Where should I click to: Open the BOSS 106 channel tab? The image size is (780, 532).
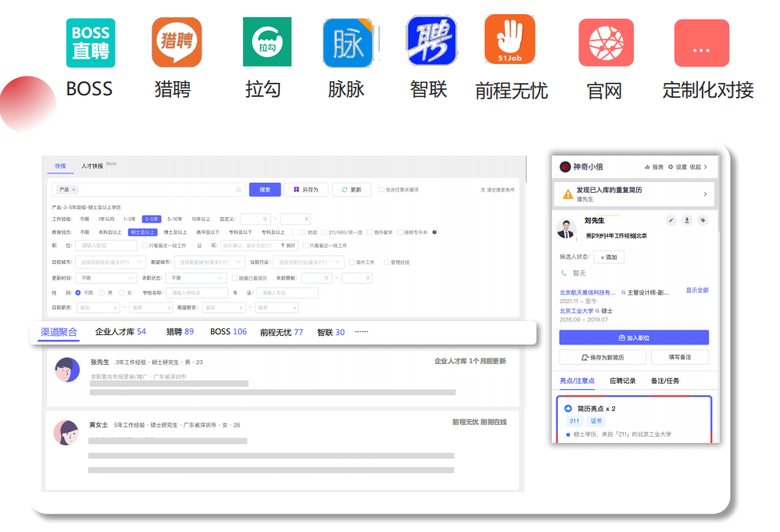click(x=228, y=332)
